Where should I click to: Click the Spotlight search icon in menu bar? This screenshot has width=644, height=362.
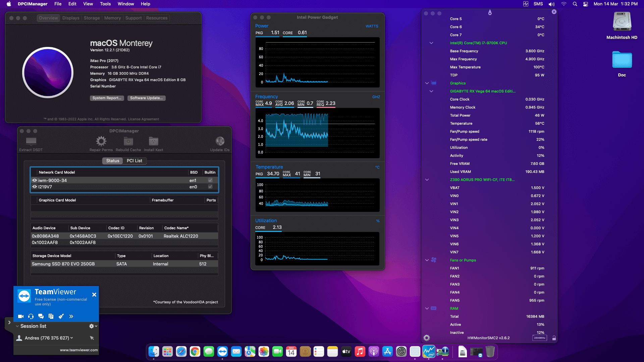click(x=575, y=4)
